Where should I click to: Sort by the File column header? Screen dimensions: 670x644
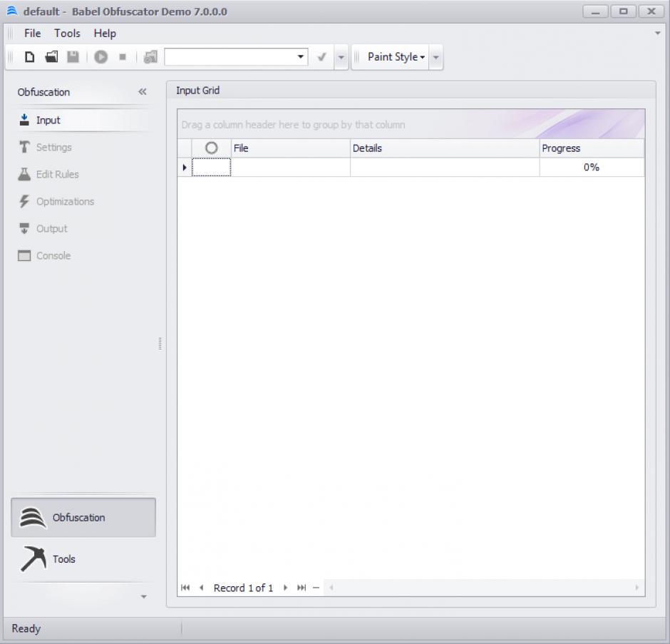[291, 148]
